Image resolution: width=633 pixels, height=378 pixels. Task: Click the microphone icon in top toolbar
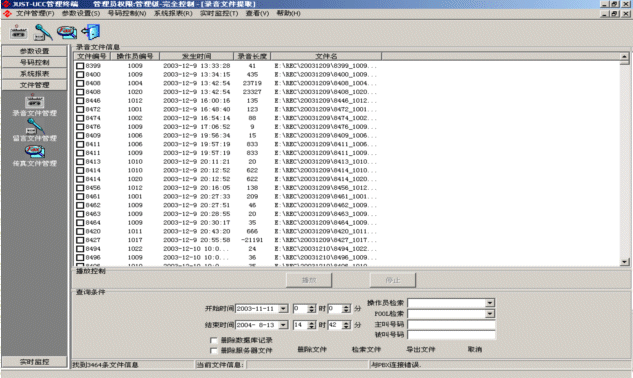coord(43,32)
